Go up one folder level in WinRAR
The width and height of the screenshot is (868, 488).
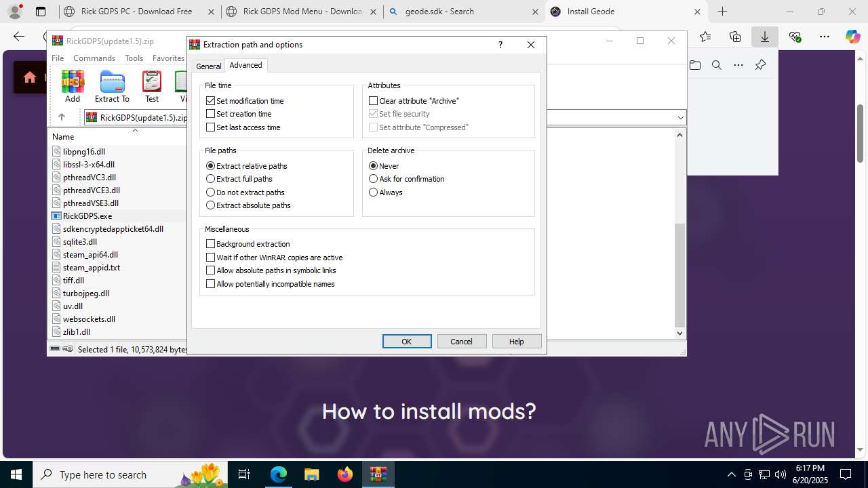[62, 117]
